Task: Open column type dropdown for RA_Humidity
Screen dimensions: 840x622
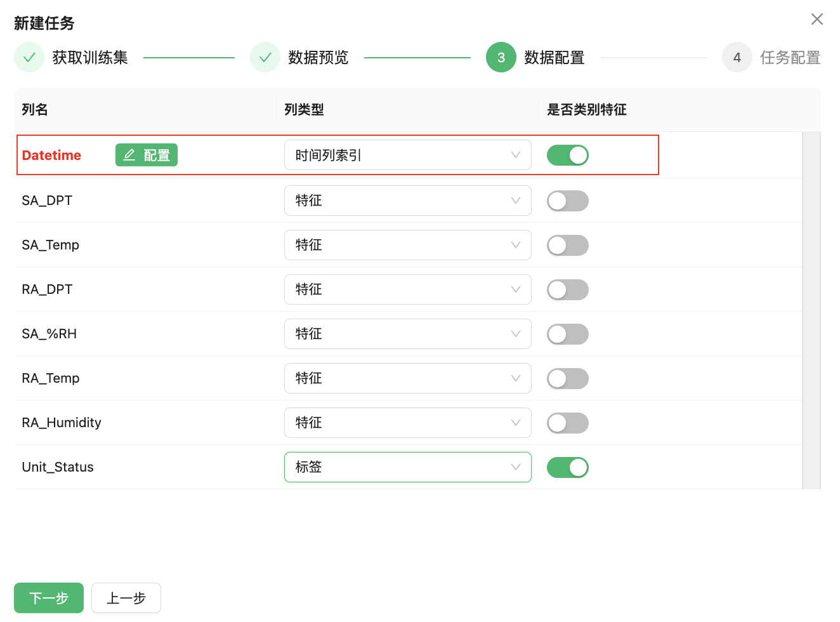Action: point(407,423)
